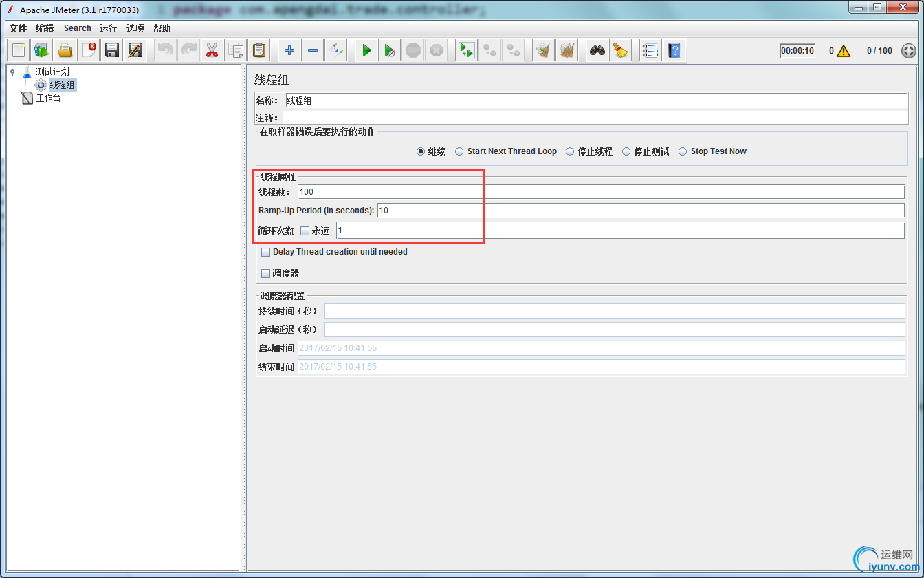
Task: Click the 结束时间 end time field
Action: [601, 367]
